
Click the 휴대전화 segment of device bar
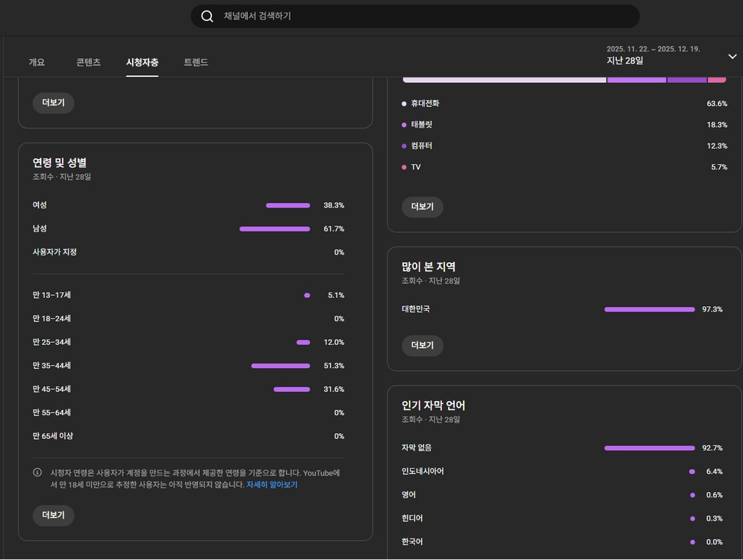point(504,80)
